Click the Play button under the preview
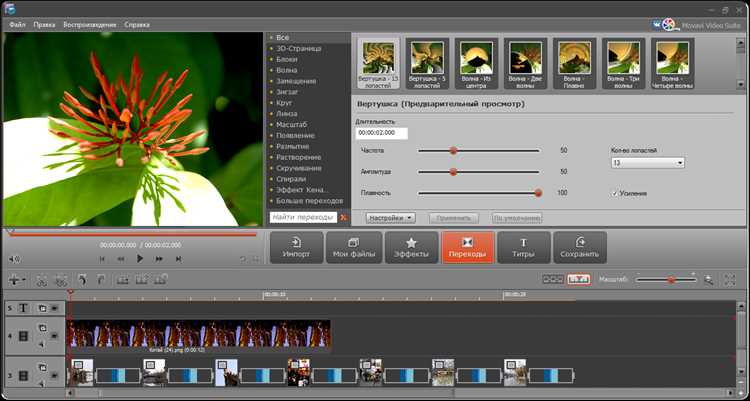750x401 pixels. 140,259
